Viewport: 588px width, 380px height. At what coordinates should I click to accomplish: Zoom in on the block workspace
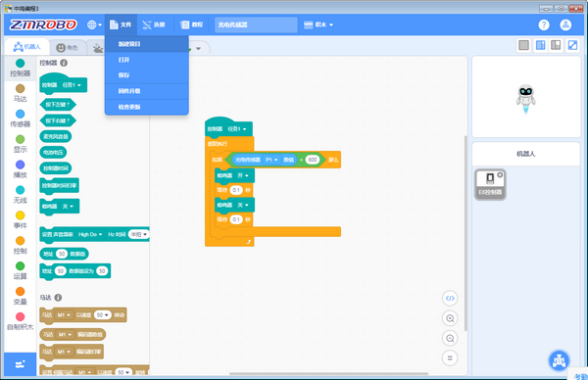tap(450, 318)
